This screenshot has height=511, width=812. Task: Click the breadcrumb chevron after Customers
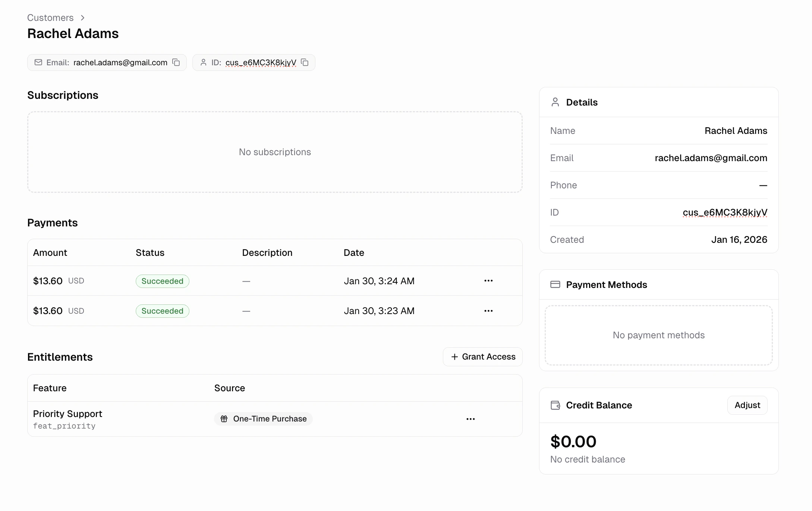[82, 18]
